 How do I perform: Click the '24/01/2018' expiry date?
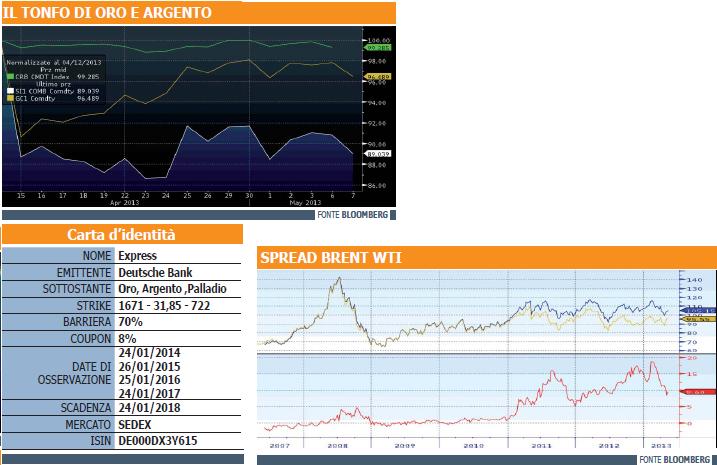[149, 408]
